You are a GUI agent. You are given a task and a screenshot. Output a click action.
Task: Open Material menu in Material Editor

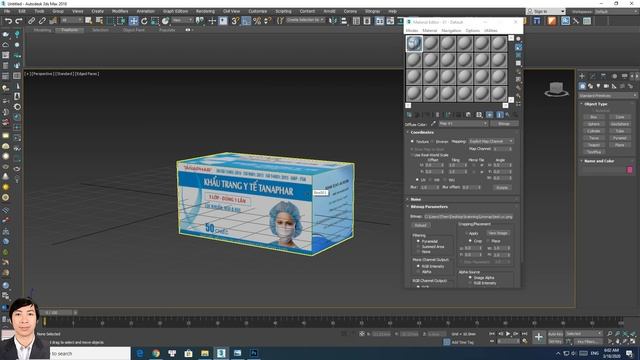tap(429, 31)
